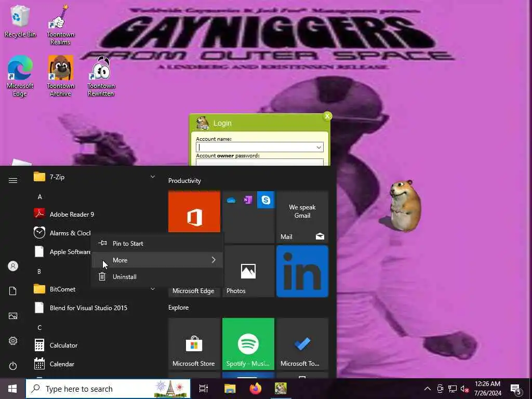Open the Power button in Start
The image size is (532, 399).
coord(13,366)
